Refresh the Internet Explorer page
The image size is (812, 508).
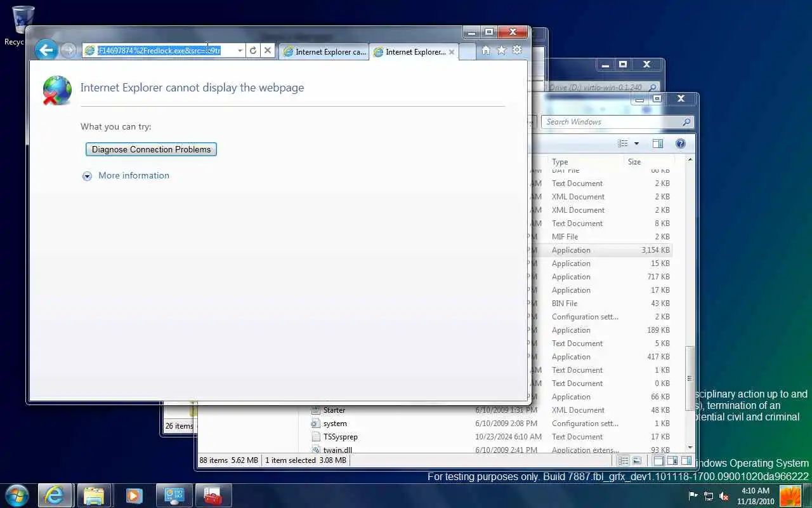click(253, 51)
